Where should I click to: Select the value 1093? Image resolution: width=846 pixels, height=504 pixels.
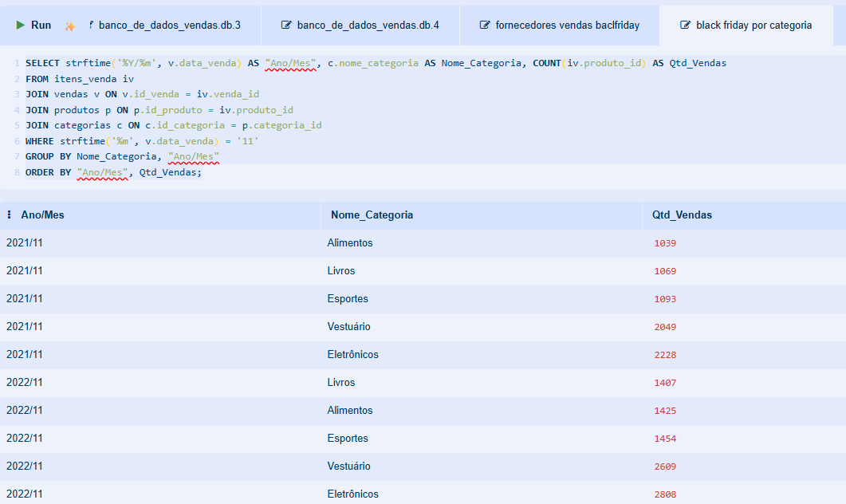pyautogui.click(x=665, y=299)
